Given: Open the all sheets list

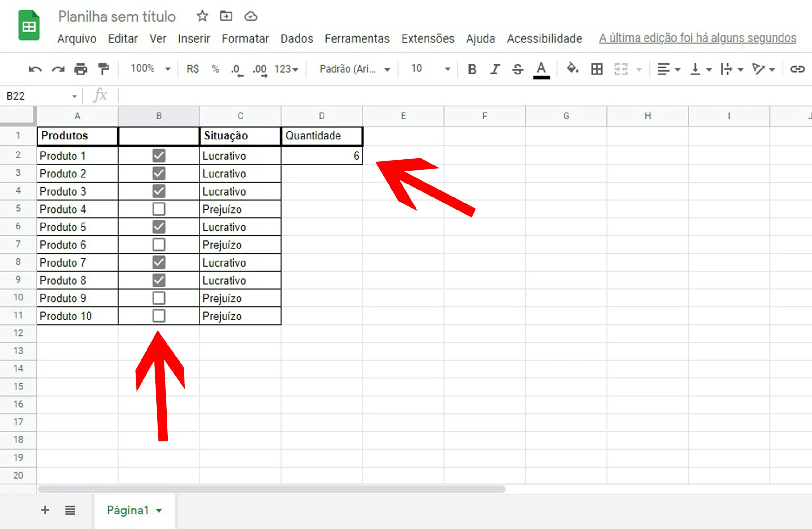Looking at the screenshot, I should pyautogui.click(x=70, y=510).
